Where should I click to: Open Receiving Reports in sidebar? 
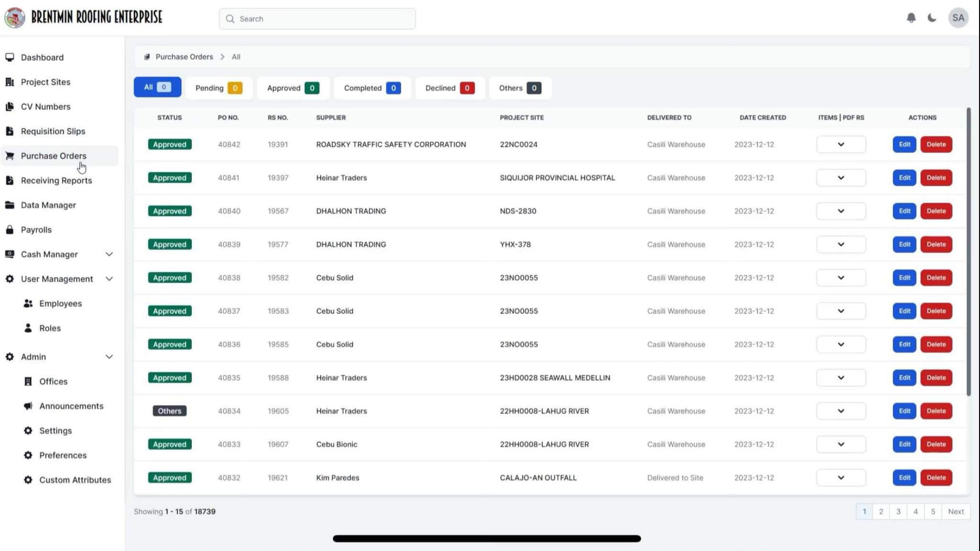click(x=60, y=181)
